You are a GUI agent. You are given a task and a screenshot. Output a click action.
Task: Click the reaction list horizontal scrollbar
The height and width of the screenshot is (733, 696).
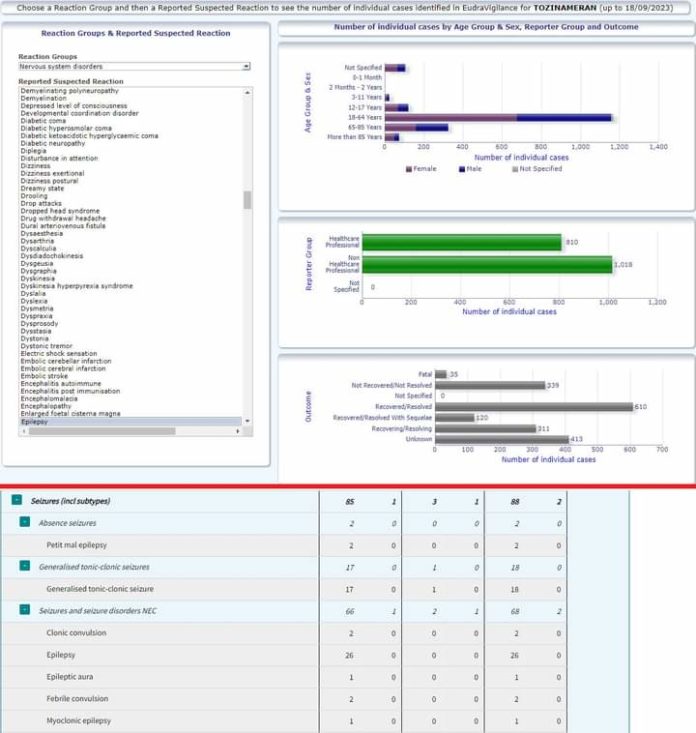[x=100, y=431]
